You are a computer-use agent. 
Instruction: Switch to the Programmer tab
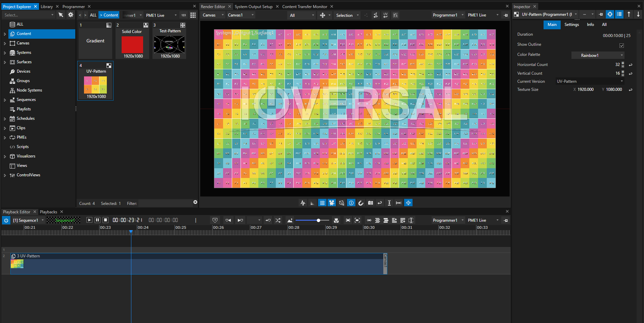[x=74, y=6]
